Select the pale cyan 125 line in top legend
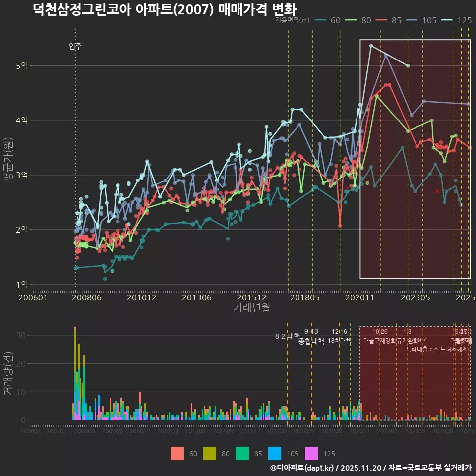The width and height of the screenshot is (476, 476). 448,20
